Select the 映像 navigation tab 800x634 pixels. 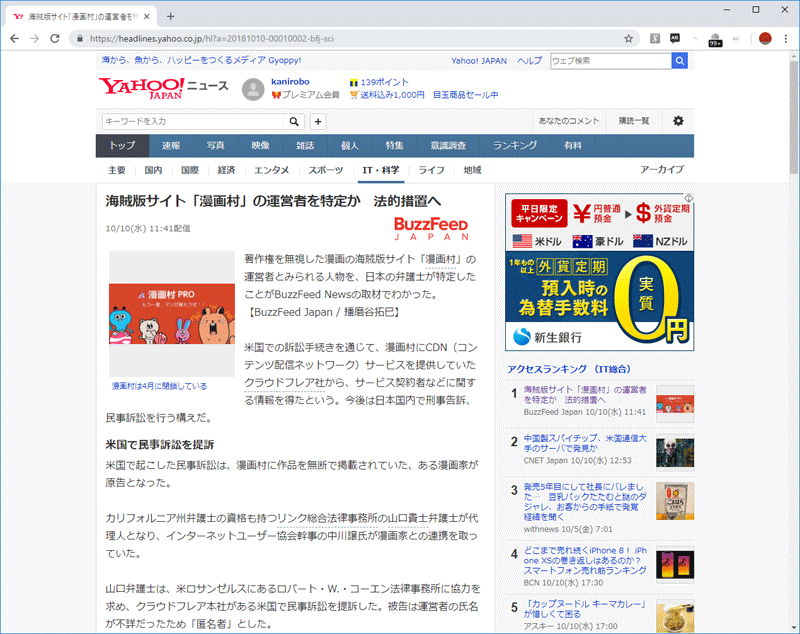[260, 145]
